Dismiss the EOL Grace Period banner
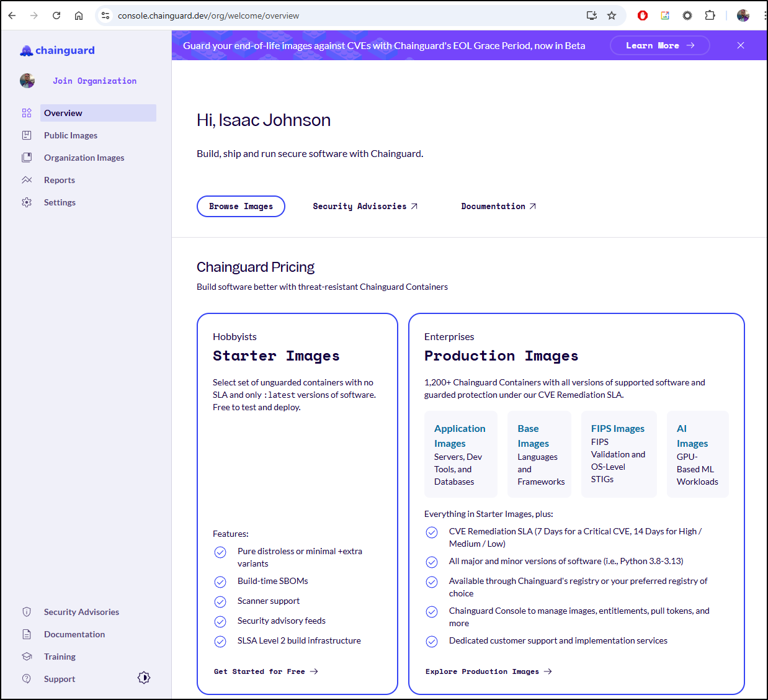 (741, 45)
